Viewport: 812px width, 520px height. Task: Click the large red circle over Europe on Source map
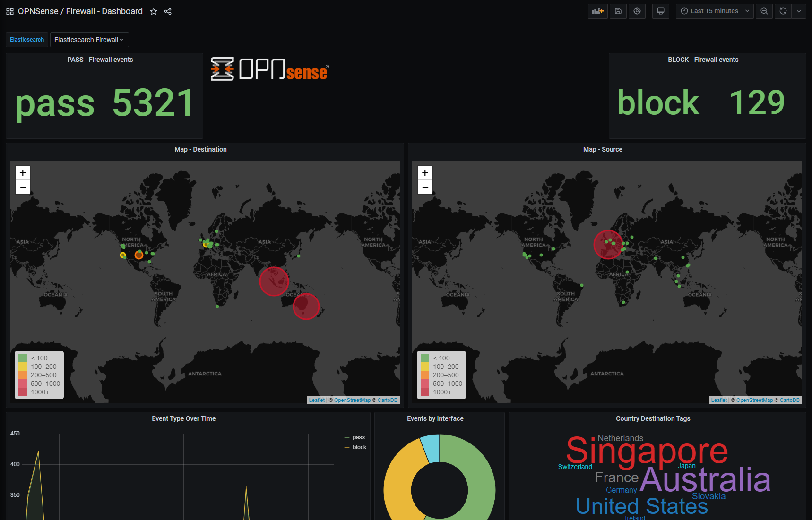(x=608, y=245)
